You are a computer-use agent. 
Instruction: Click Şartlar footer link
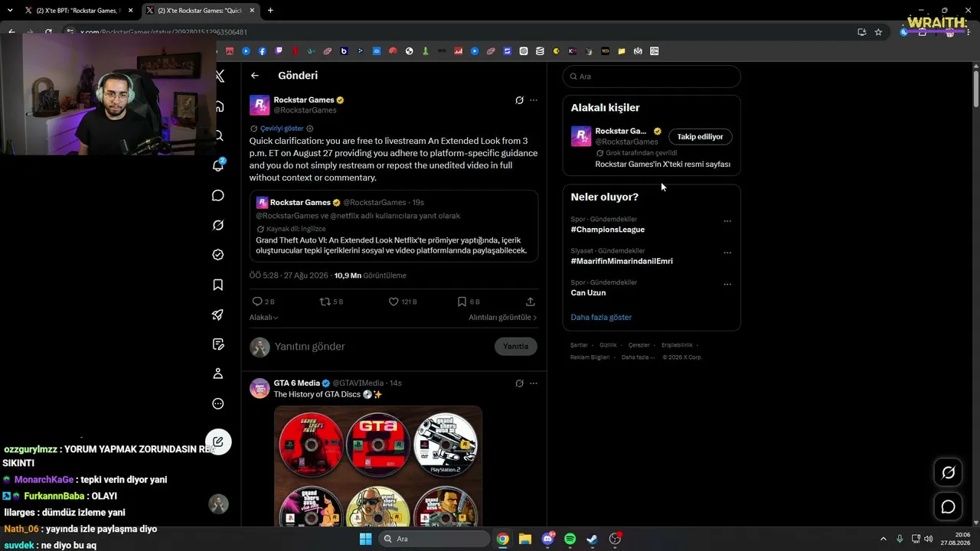(579, 345)
